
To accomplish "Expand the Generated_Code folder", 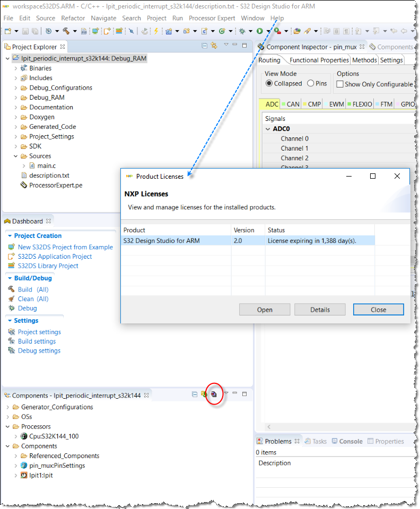I will click(15, 127).
